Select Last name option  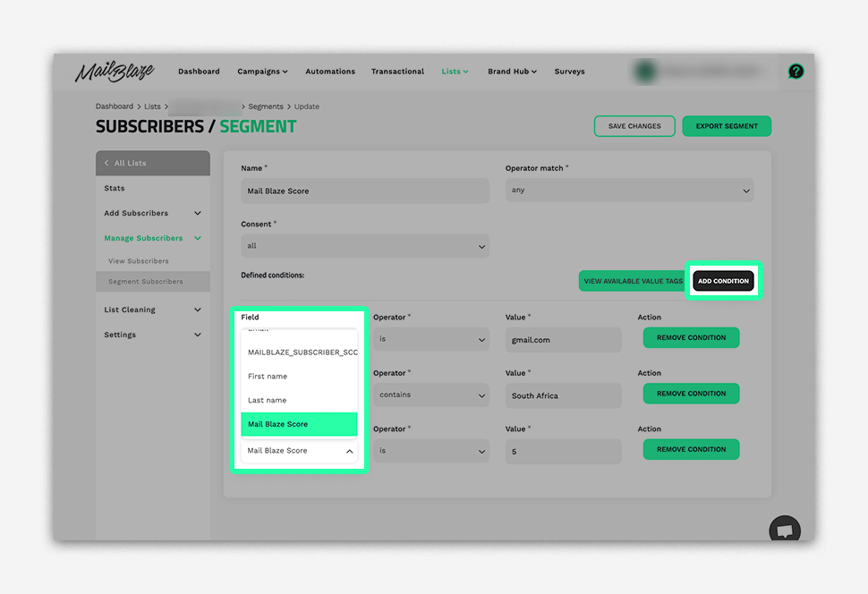coord(299,400)
